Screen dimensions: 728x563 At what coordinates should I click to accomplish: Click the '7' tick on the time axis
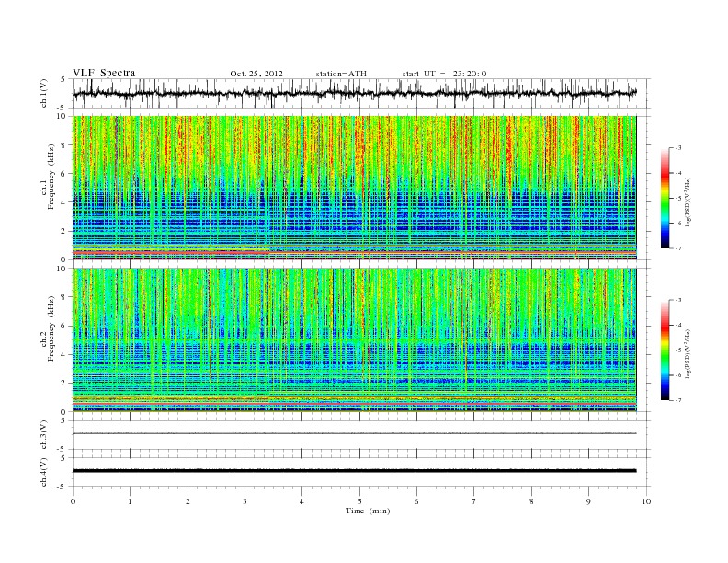point(474,501)
